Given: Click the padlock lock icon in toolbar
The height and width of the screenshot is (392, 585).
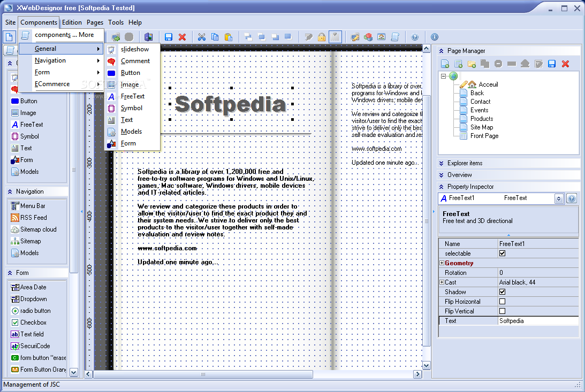Looking at the screenshot, I should (322, 37).
